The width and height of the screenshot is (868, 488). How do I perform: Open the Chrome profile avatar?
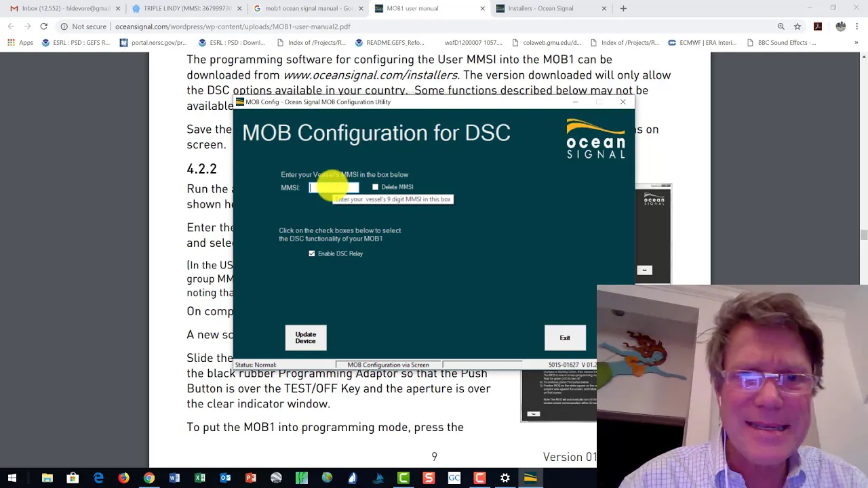pyautogui.click(x=841, y=26)
